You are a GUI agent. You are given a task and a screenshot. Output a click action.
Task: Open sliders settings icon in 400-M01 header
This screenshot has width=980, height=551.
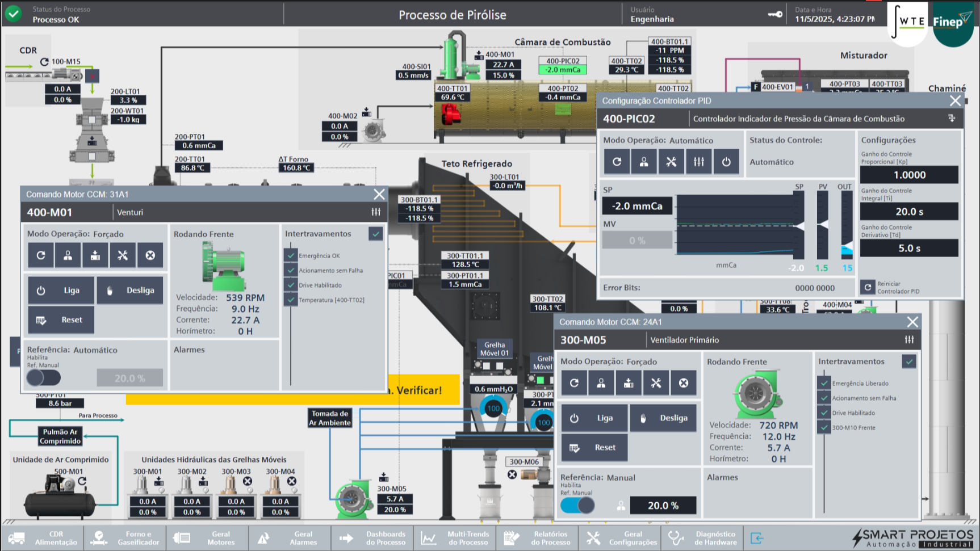point(376,212)
